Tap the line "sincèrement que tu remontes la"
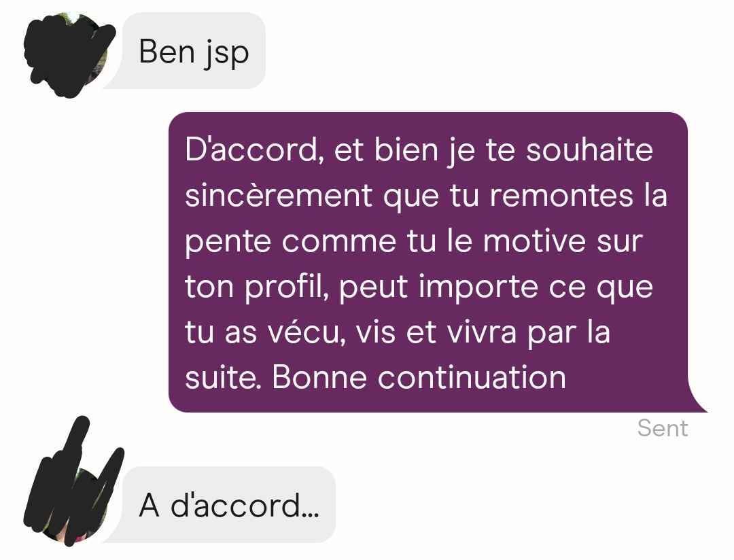The width and height of the screenshot is (734, 560). [x=426, y=196]
